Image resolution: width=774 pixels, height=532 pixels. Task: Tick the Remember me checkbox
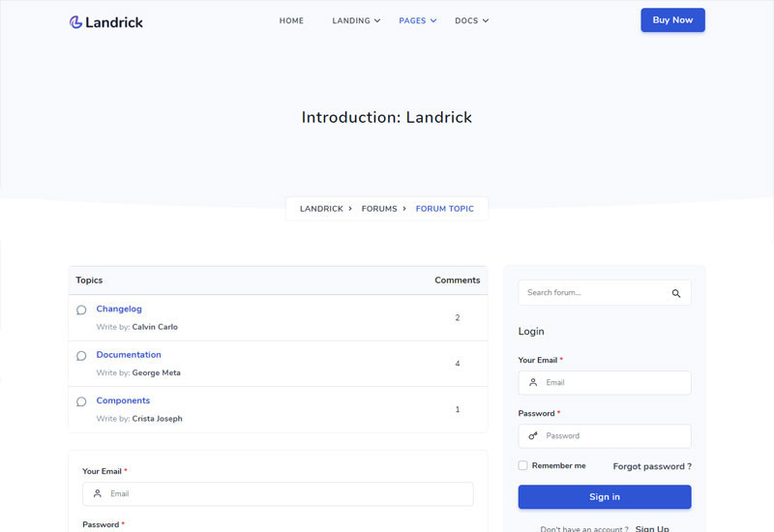(x=522, y=465)
